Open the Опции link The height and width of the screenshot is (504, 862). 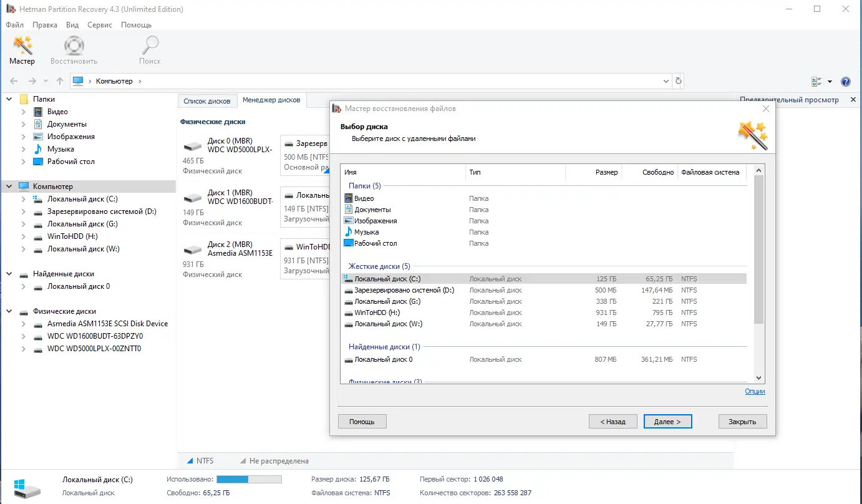755,392
